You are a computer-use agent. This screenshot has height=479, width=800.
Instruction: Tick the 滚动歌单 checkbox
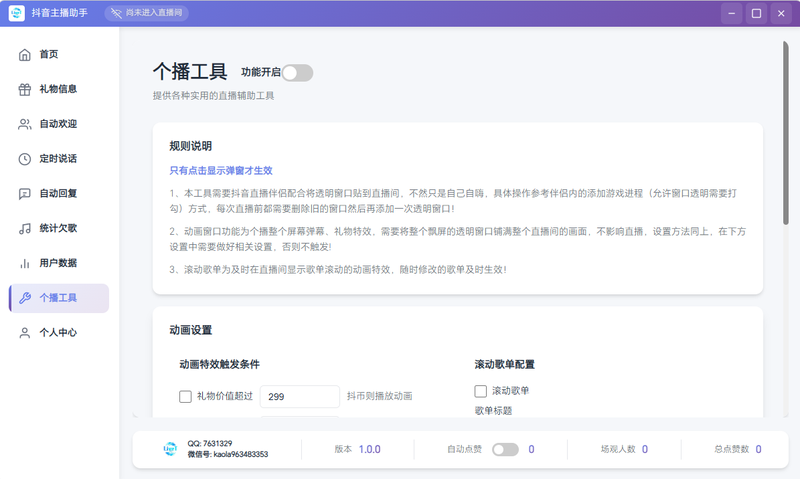[x=481, y=391]
